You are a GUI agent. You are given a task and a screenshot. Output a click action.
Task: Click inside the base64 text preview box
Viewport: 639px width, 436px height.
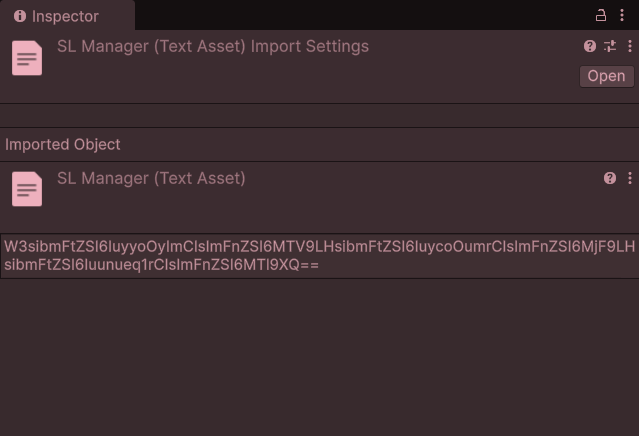point(320,256)
